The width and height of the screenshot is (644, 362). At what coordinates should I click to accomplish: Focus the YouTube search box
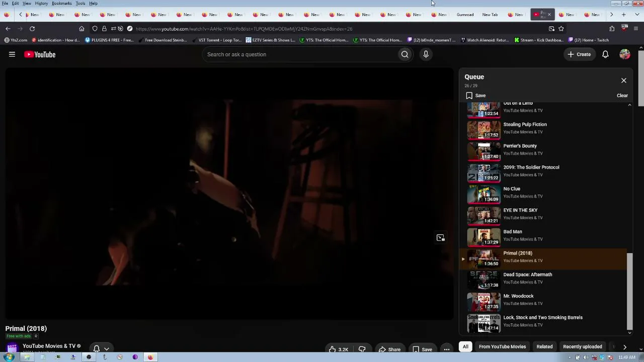[x=300, y=54]
